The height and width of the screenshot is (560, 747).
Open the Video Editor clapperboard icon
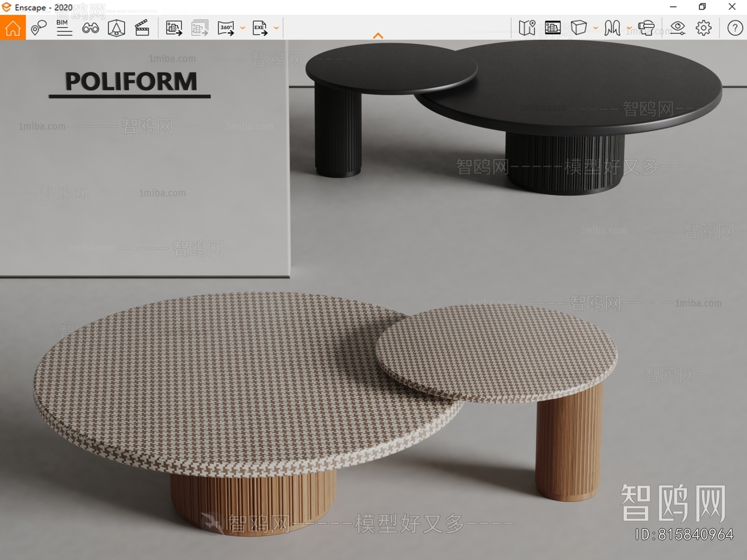pyautogui.click(x=142, y=28)
